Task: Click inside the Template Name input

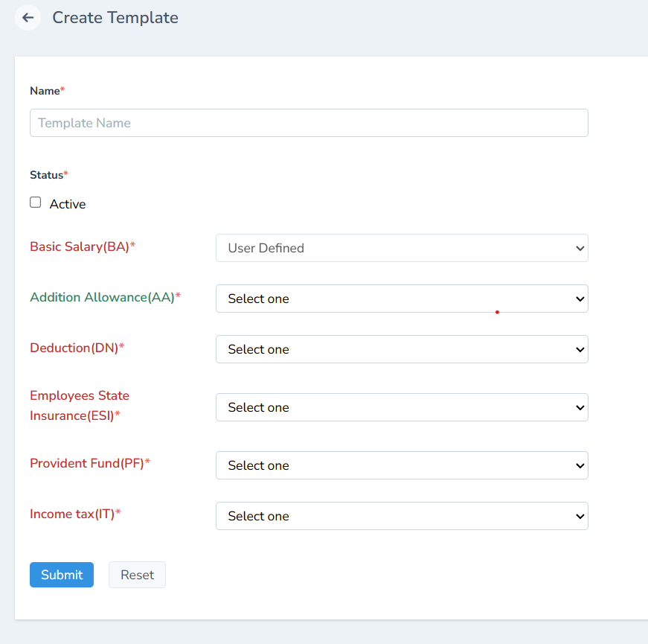Action: [309, 122]
